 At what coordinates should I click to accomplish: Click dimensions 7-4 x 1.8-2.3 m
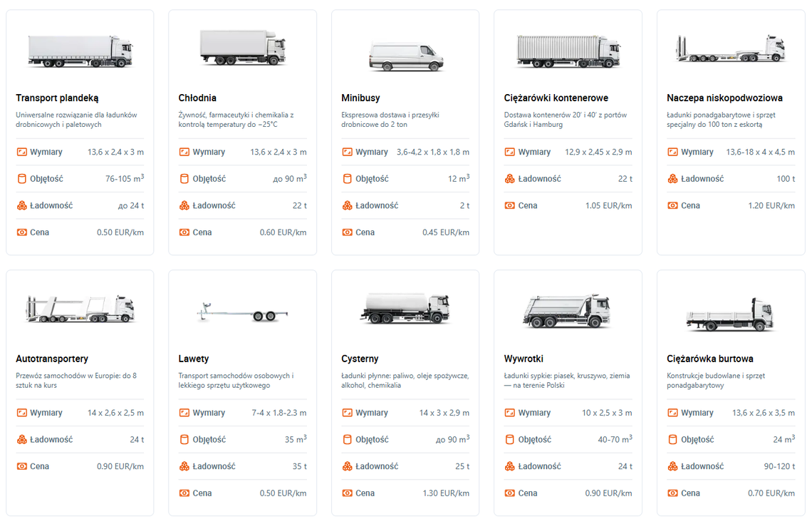[279, 413]
